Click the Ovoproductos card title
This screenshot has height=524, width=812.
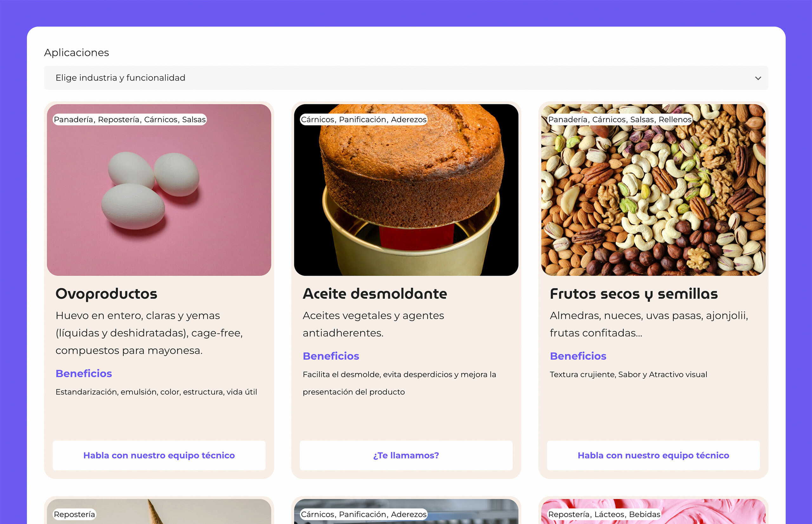106,294
